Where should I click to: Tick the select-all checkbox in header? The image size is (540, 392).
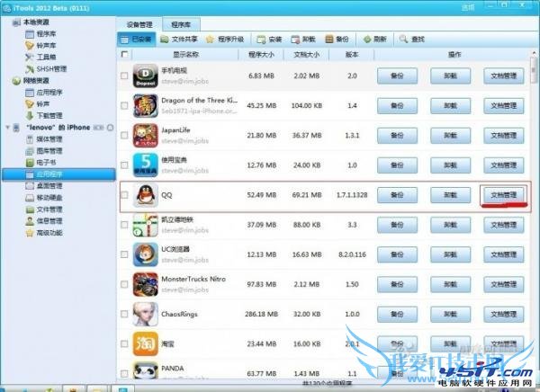(125, 54)
